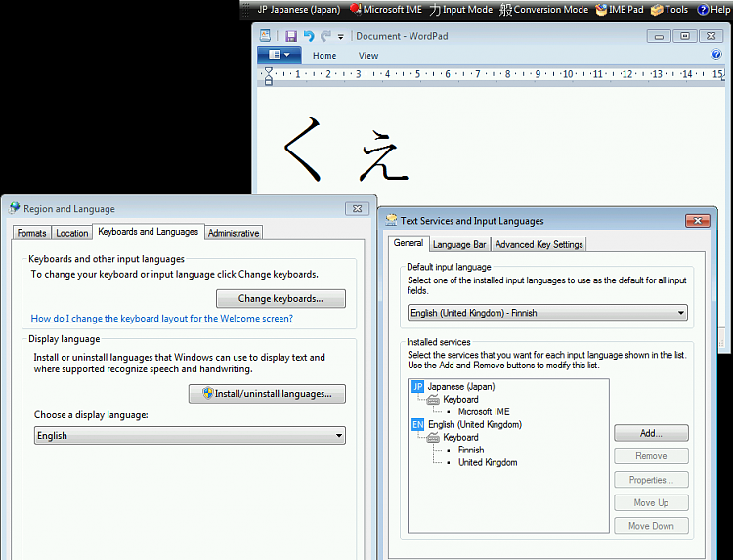
Task: Close the Region and Language dialog
Action: pyautogui.click(x=357, y=208)
